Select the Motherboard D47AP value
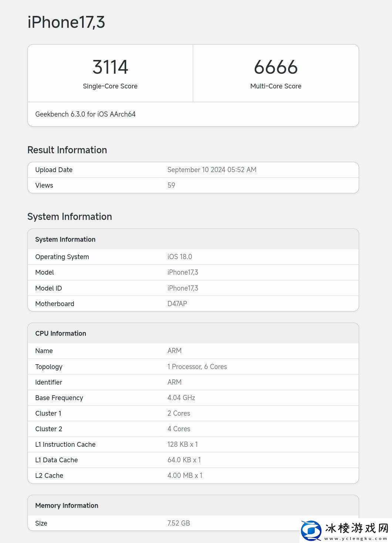Screen dimensions: 392x543 pyautogui.click(x=177, y=304)
